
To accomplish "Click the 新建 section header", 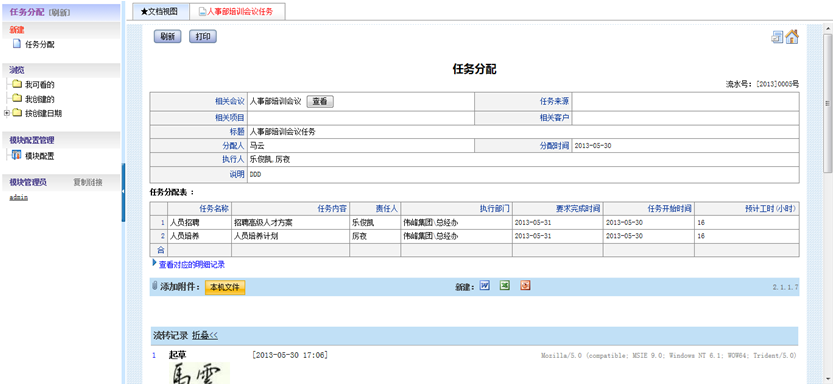I will (17, 30).
